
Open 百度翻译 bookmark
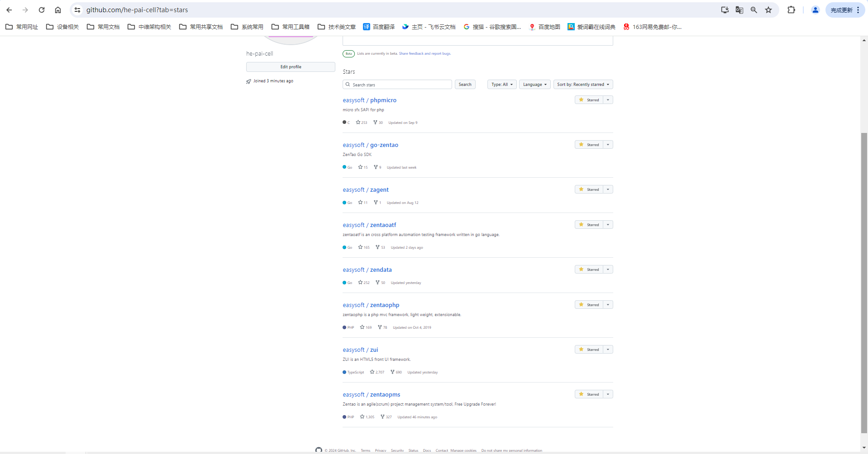pyautogui.click(x=379, y=27)
